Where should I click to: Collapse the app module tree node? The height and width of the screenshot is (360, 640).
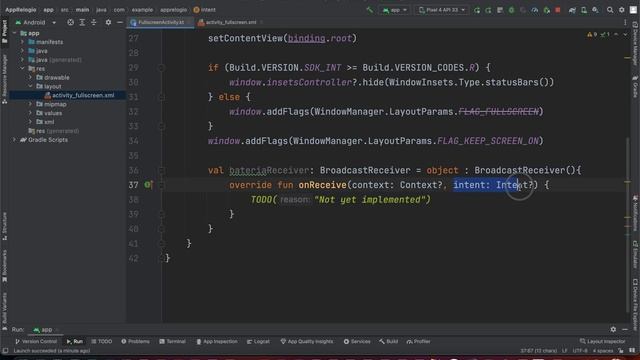[15, 33]
